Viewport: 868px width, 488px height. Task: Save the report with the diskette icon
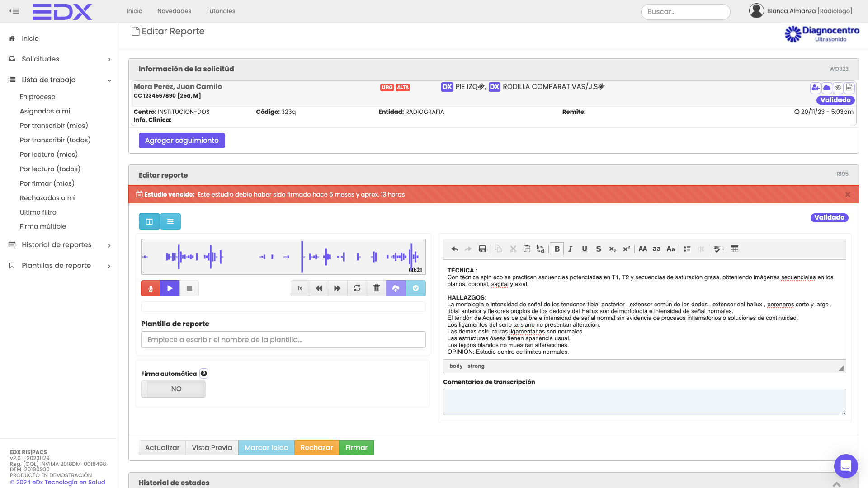482,249
